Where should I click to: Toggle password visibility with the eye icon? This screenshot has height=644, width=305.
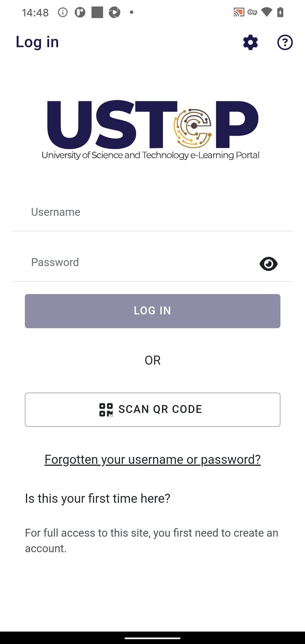tap(268, 264)
